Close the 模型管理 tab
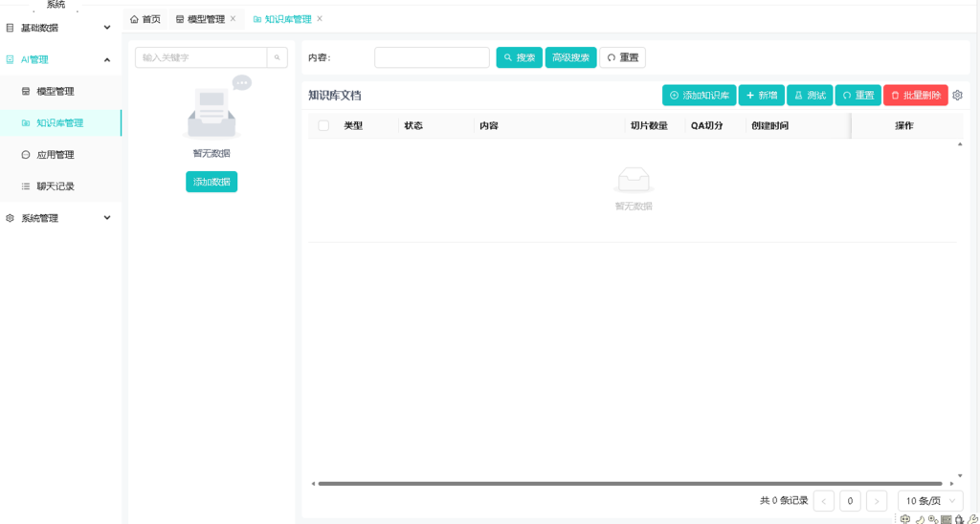The height and width of the screenshot is (524, 980). click(233, 19)
